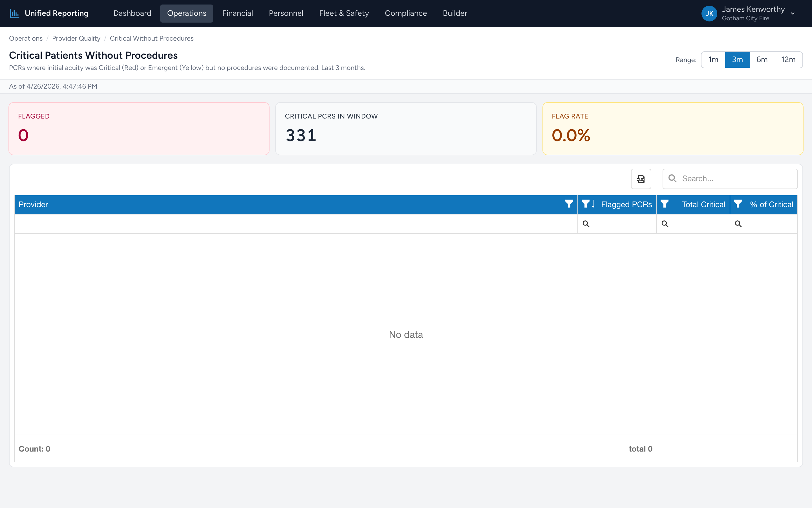Open the Builder nav tab
812x508 pixels.
pos(455,14)
